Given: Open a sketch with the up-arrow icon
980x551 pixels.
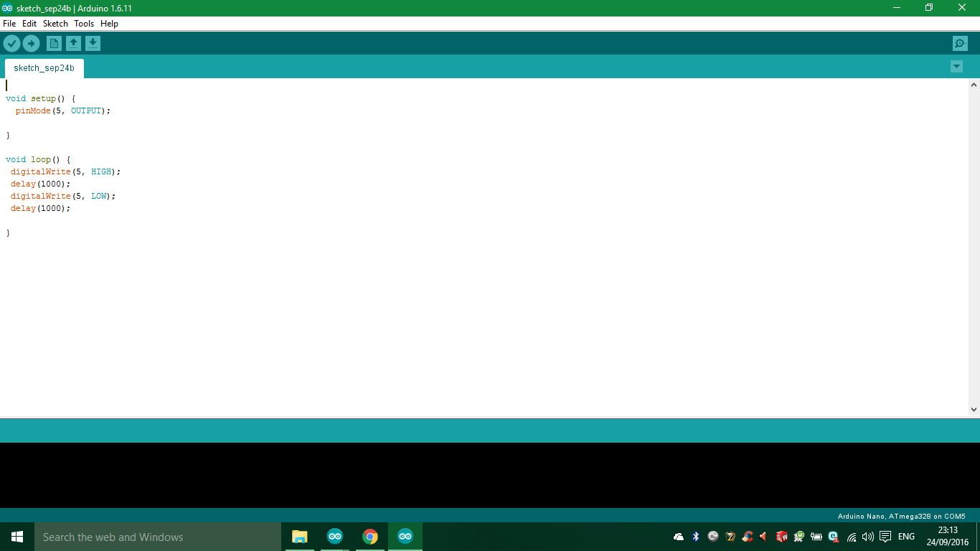Looking at the screenshot, I should point(73,44).
